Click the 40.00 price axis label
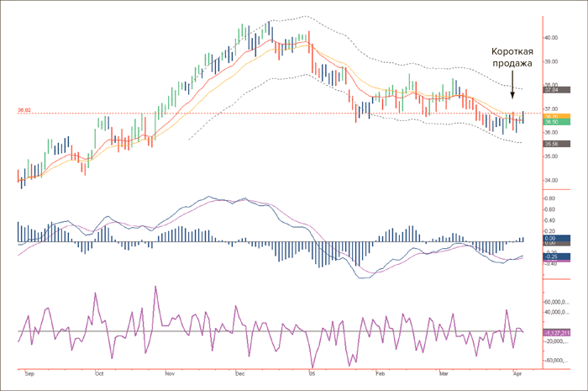The width and height of the screenshot is (588, 391). coord(552,38)
